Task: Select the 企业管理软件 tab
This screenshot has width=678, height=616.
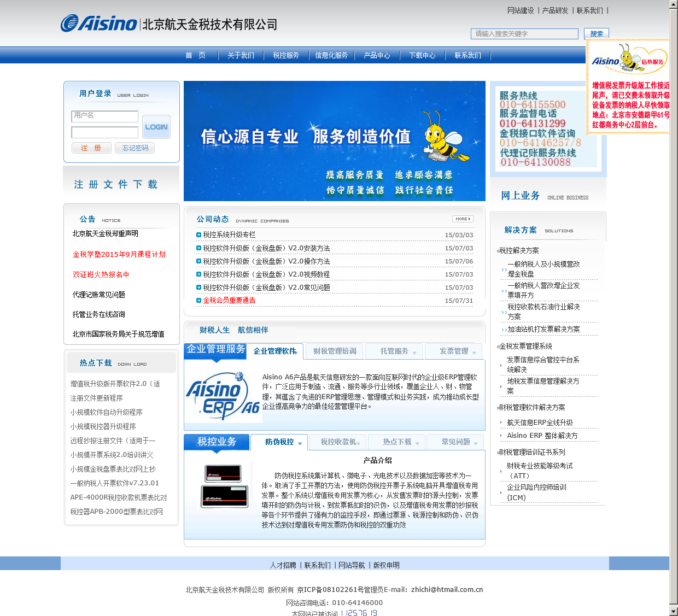Action: point(275,351)
